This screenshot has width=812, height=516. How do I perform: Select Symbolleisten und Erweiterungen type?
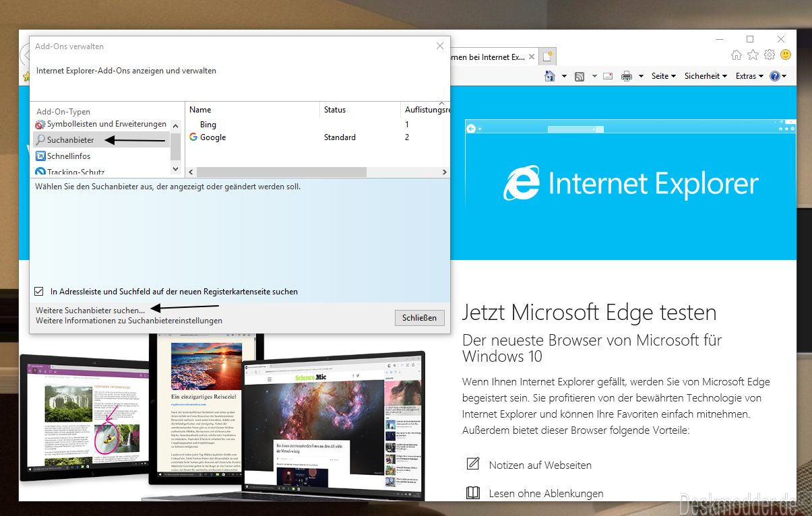[101, 124]
